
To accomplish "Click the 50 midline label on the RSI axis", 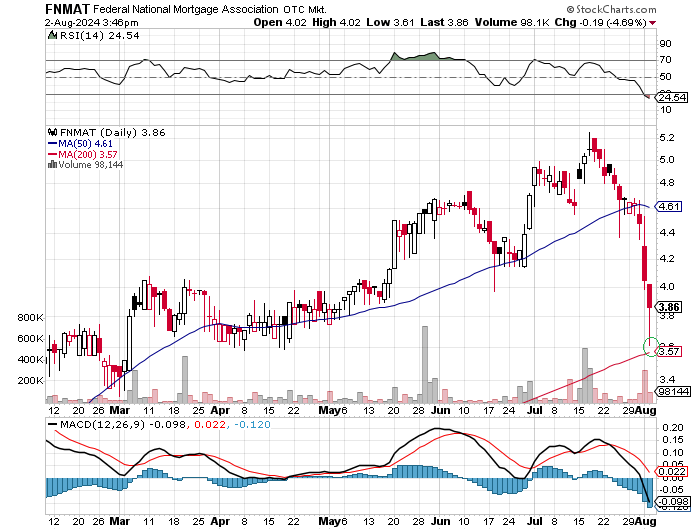I will pos(665,77).
